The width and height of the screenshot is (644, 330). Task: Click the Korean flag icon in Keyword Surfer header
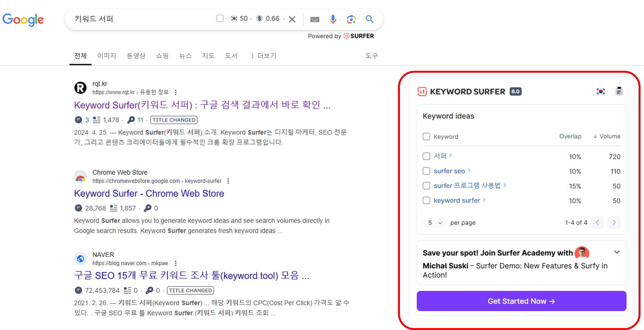tap(601, 91)
